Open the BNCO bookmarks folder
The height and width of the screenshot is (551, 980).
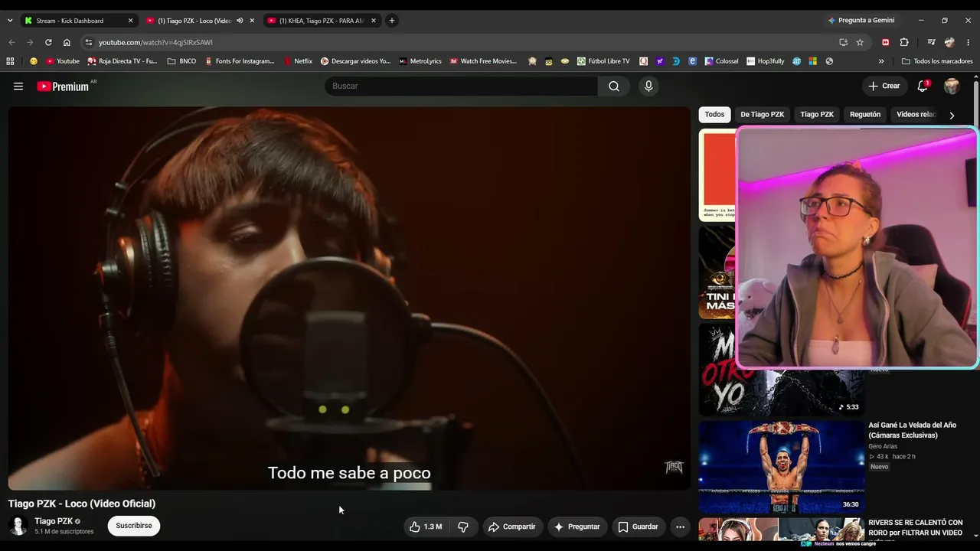point(181,61)
